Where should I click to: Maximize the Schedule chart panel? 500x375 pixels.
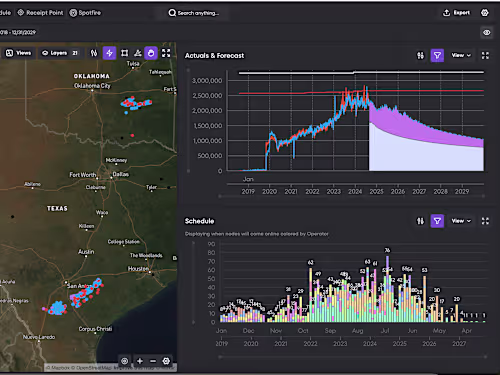click(485, 221)
